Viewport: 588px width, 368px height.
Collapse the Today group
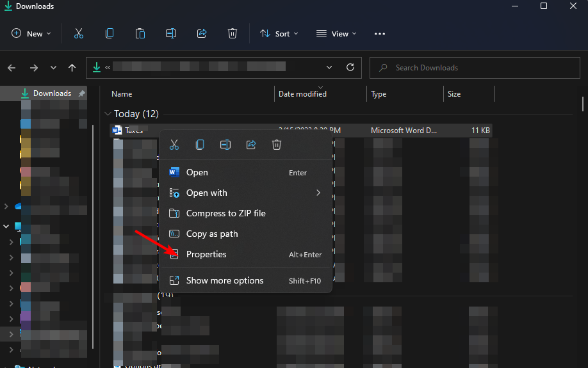[107, 114]
